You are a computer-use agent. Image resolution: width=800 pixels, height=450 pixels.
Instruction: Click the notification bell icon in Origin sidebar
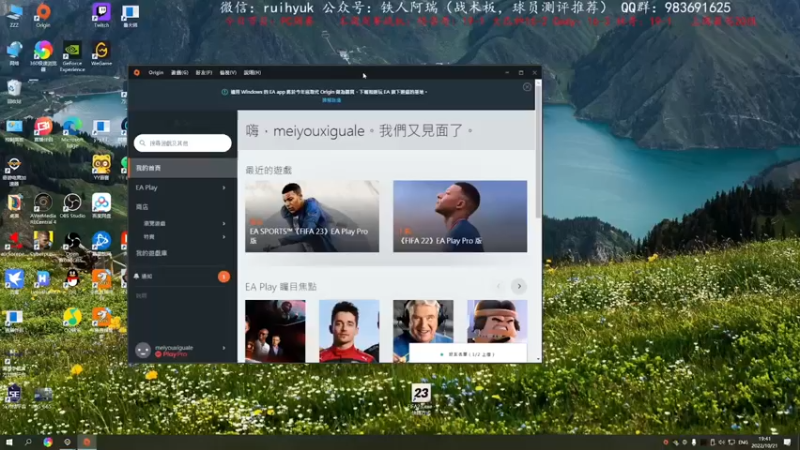pyautogui.click(x=136, y=276)
